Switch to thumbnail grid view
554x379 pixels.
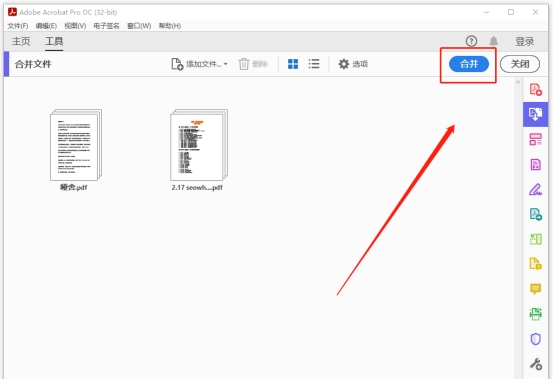point(293,64)
